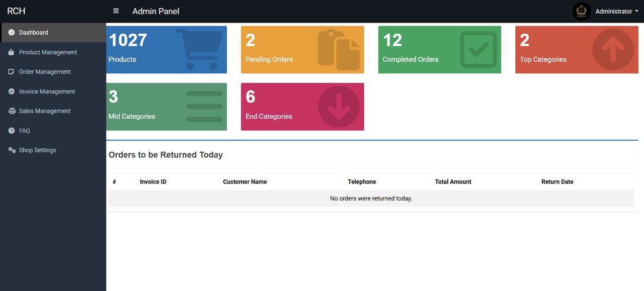
Task: Click the shopping cart icon on Products card
Action: tap(199, 49)
